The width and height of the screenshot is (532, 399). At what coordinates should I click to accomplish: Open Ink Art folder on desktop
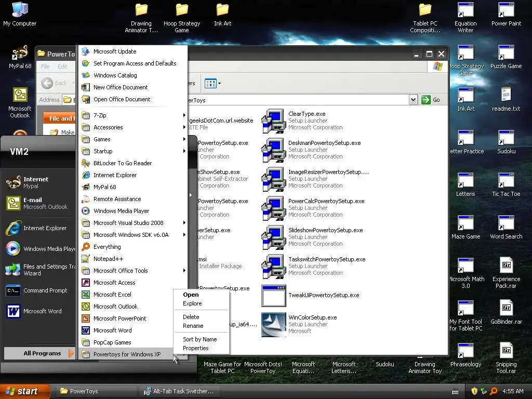coord(222,14)
